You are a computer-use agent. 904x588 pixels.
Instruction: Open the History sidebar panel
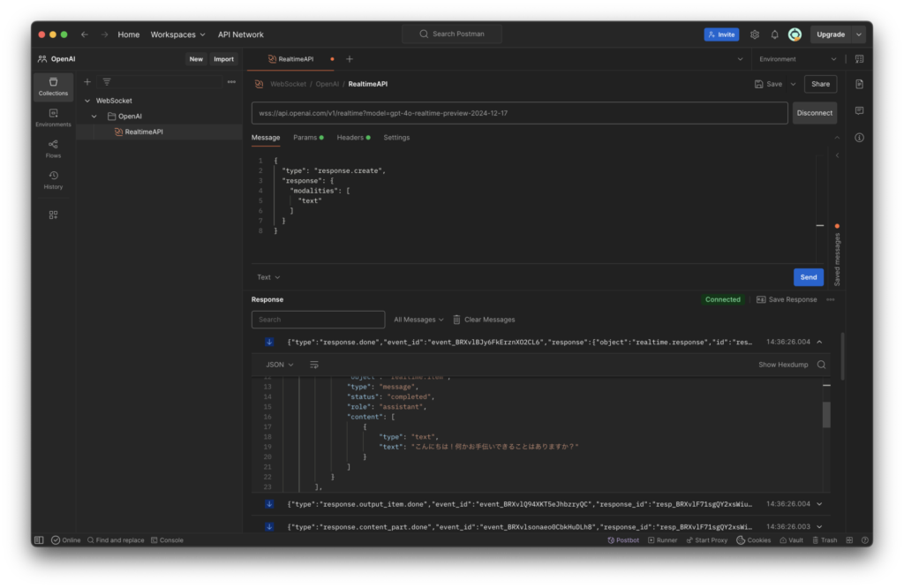click(53, 180)
